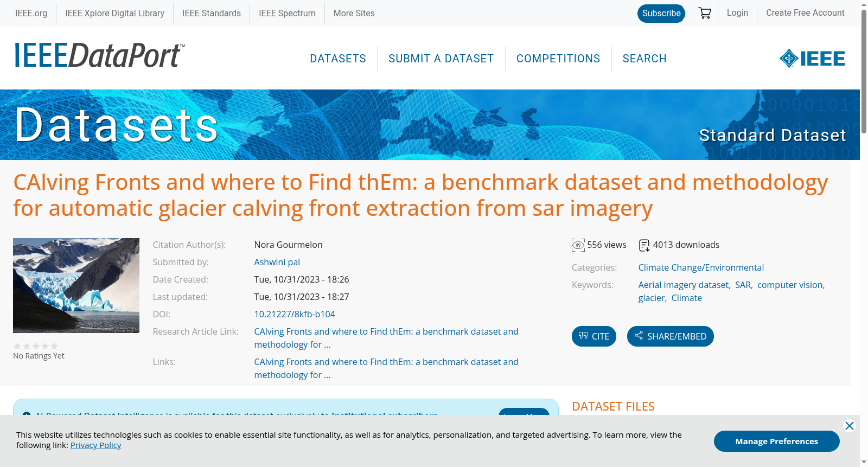Open the glacier dataset thumbnail image
The height and width of the screenshot is (467, 868).
(x=76, y=285)
